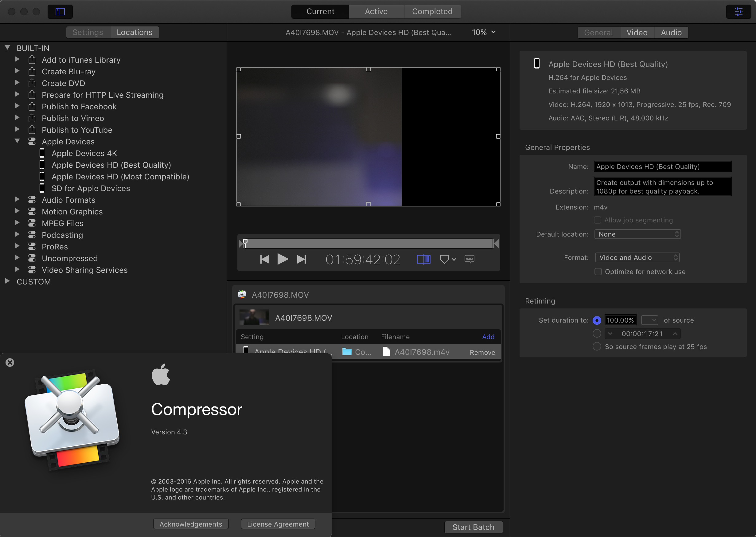The image size is (756, 537).
Task: Go to next marker button
Action: 301,259
